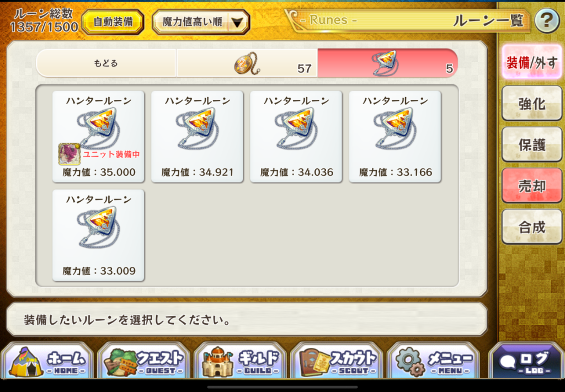Click the もどる back button
565x392 pixels.
tap(106, 63)
